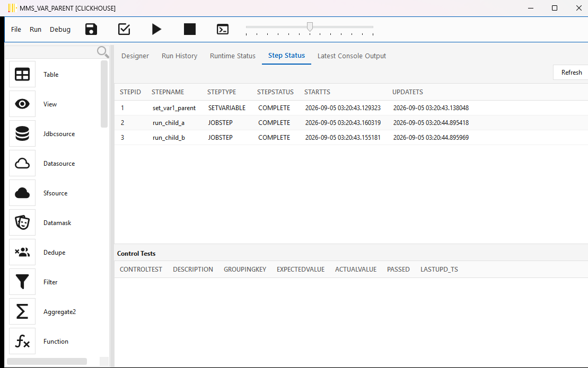
Task: Sort by the STEPSTATUS column header
Action: 275,92
